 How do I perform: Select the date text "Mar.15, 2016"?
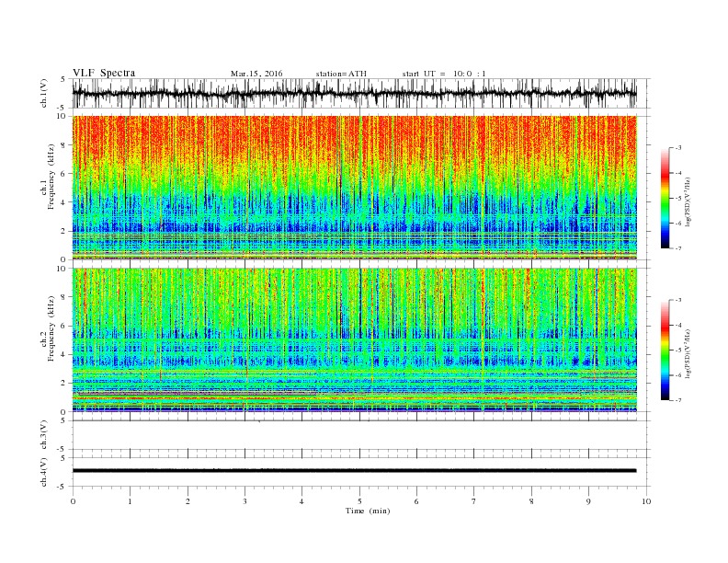[256, 74]
